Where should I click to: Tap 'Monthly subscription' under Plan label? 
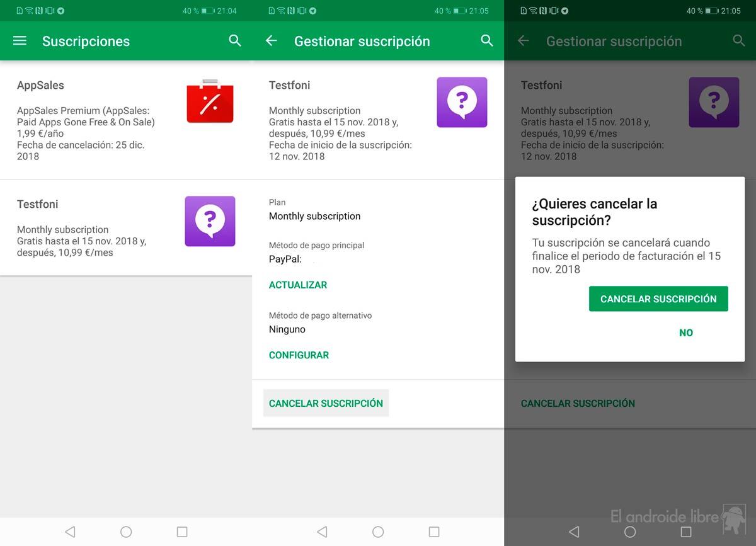pyautogui.click(x=314, y=216)
